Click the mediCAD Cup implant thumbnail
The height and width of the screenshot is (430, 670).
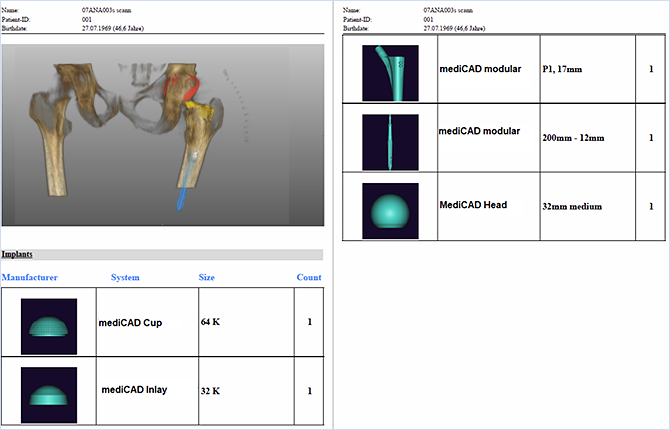click(49, 327)
